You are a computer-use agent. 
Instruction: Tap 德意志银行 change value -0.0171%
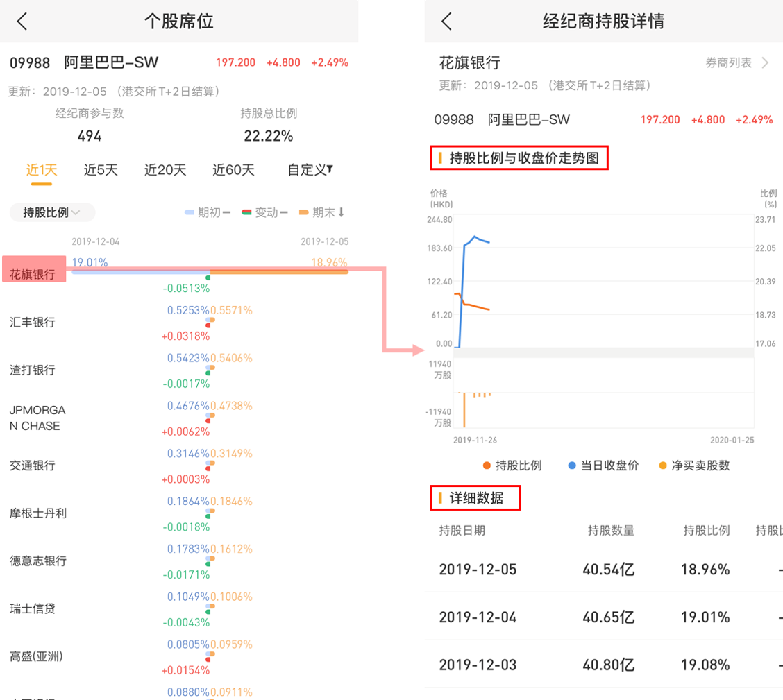pyautogui.click(x=186, y=574)
